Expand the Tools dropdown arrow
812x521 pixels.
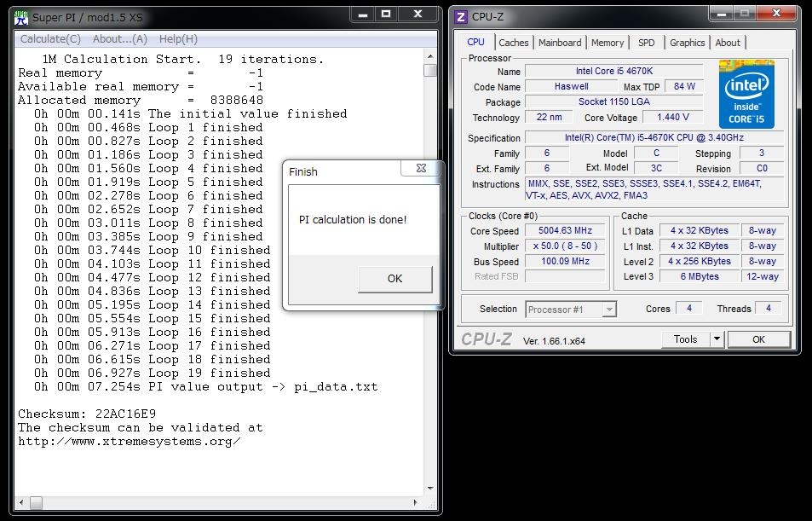(717, 339)
